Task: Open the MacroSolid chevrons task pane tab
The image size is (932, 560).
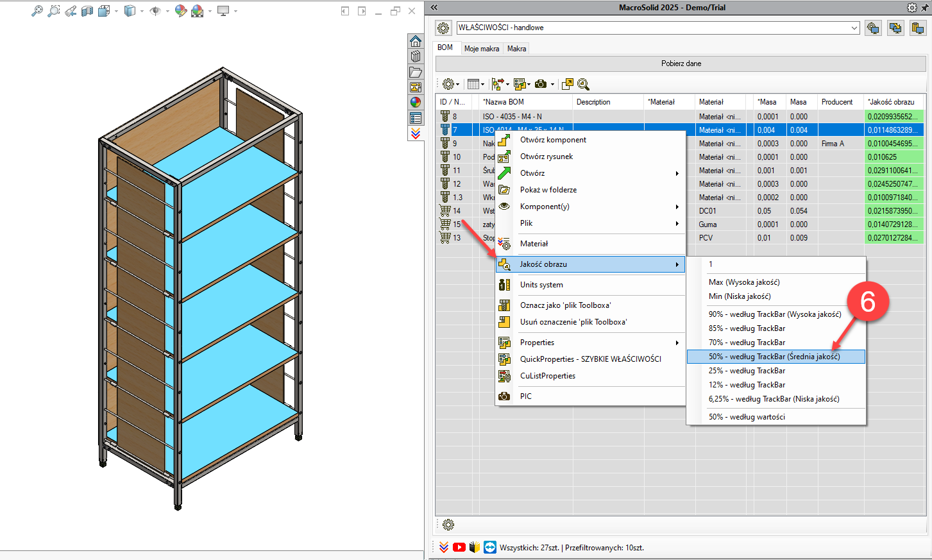Action: tap(416, 133)
